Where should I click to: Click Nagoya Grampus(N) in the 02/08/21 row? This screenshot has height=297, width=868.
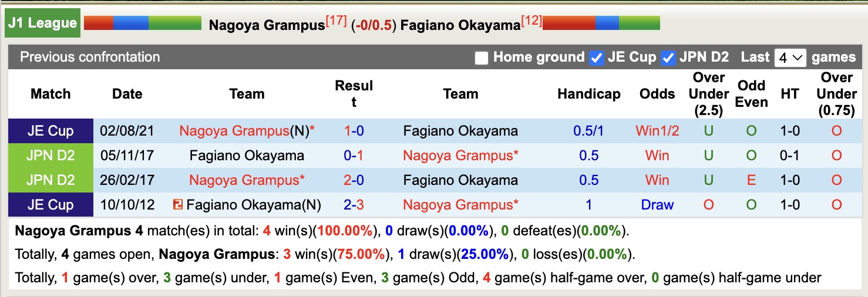tap(244, 131)
